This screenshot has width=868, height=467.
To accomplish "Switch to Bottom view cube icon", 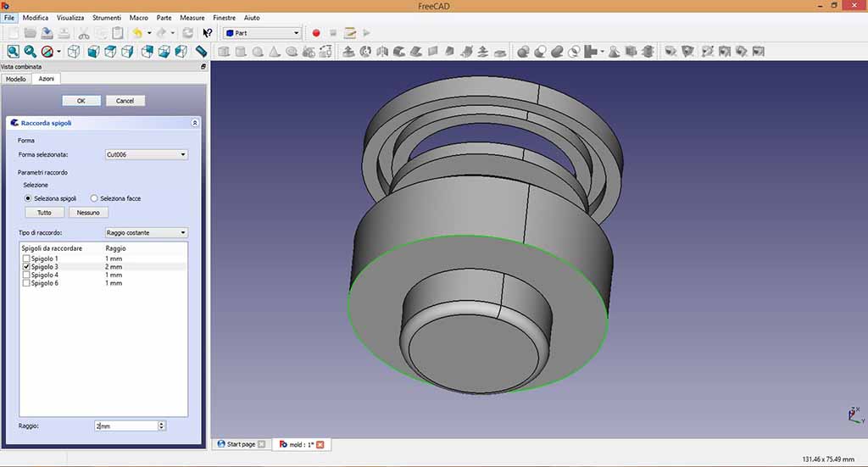I will (164, 52).
